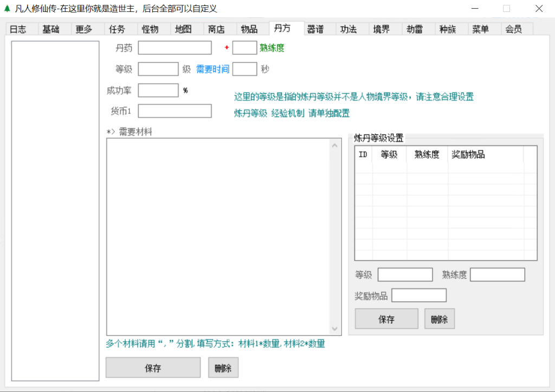Viewport: 555px width, 392px height.
Task: Click the 需要时间 seconds input box
Action: coord(244,69)
